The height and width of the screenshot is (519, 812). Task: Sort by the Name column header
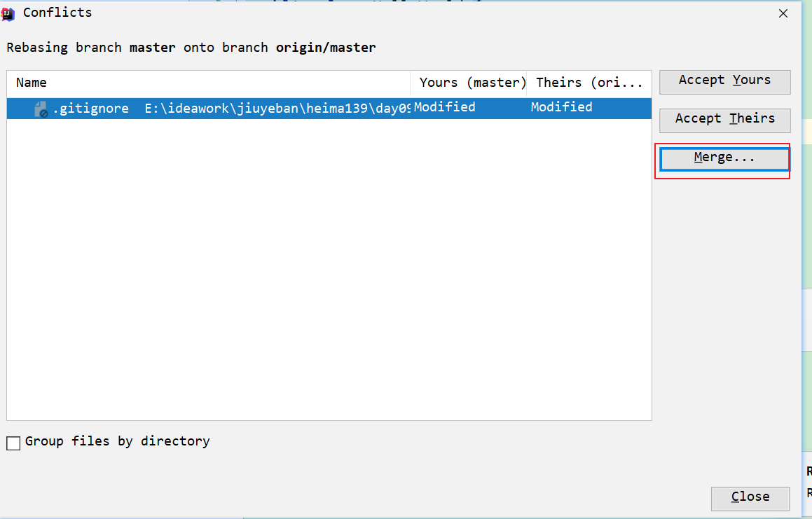pos(32,83)
